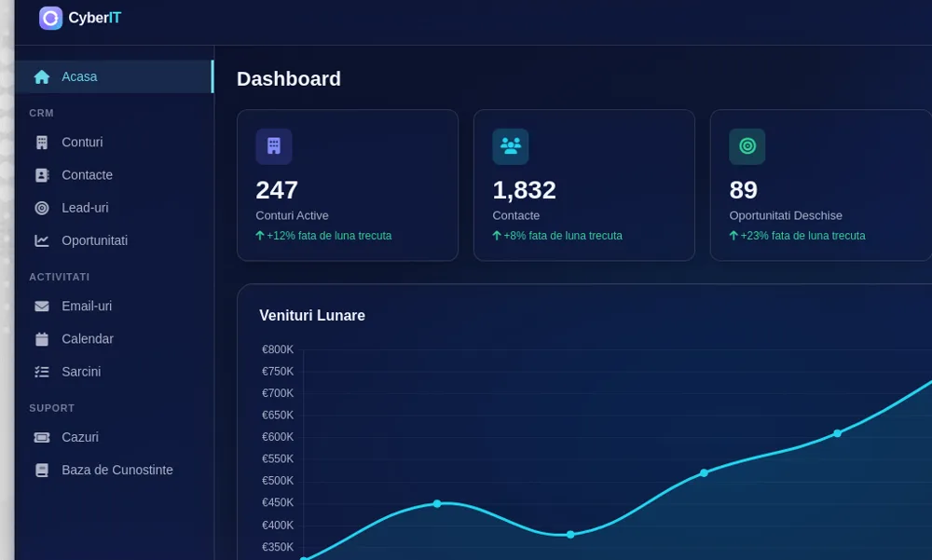Image resolution: width=932 pixels, height=560 pixels.
Task: Click the Acasa home icon
Action: (42, 76)
